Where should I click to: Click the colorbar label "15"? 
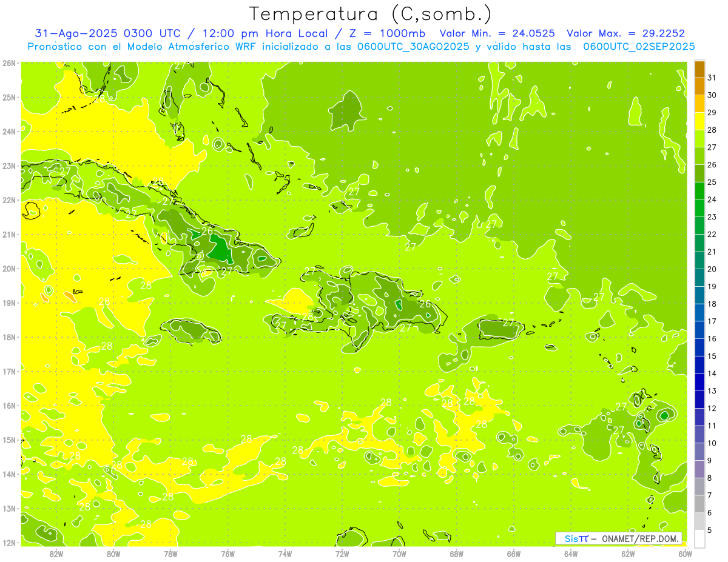pos(712,356)
